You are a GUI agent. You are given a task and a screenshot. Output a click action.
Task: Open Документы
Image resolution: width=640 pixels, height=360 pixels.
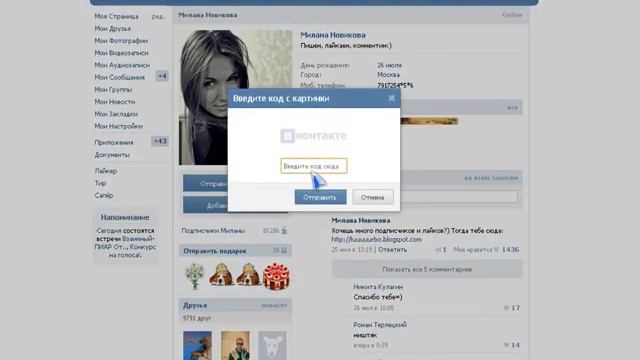(x=112, y=155)
